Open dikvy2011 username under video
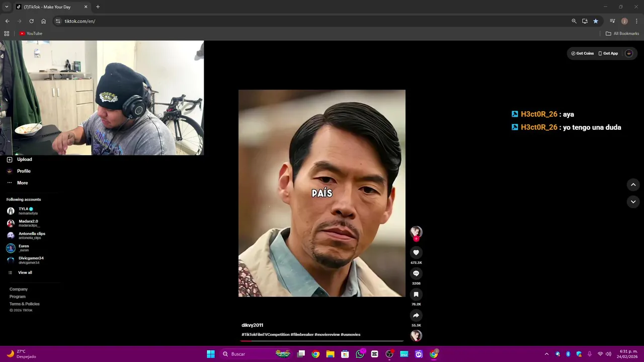 coord(252,325)
